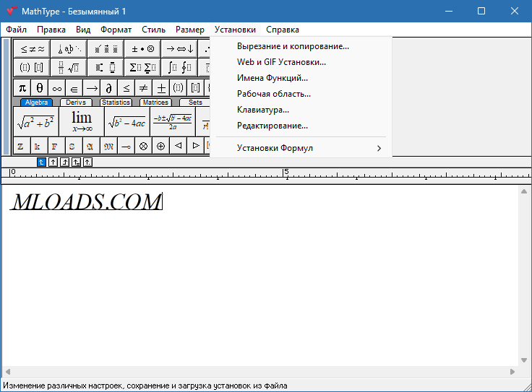The width and height of the screenshot is (532, 392).
Task: Switch to the Derivs tab
Action: pos(76,103)
